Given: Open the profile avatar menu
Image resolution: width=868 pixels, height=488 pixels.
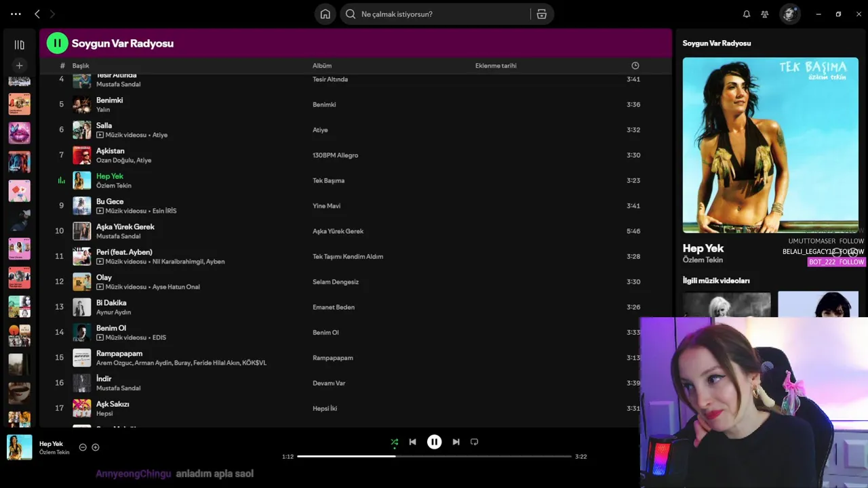Looking at the screenshot, I should (x=789, y=14).
